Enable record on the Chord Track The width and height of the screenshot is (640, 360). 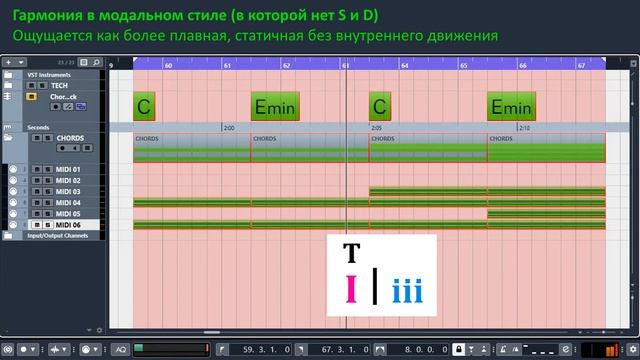tap(56, 107)
